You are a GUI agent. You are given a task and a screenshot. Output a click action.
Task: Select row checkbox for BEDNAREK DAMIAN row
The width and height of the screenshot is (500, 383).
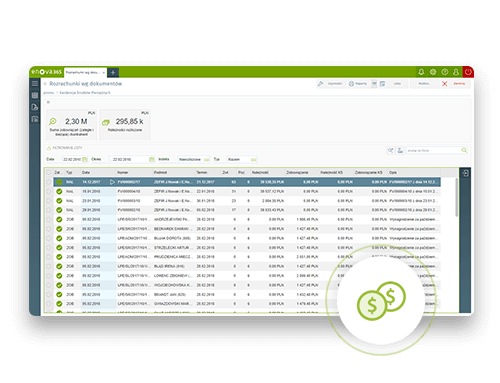49,229
